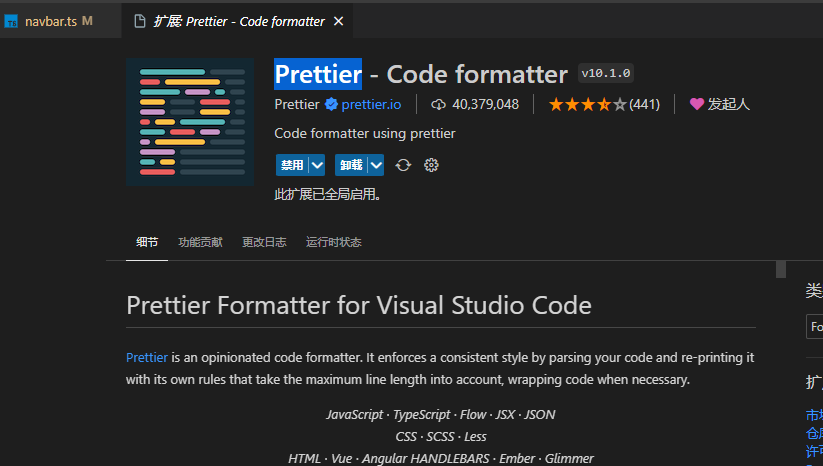Click the 'Code formatter using prettier' description
This screenshot has height=466, width=823.
pos(365,133)
